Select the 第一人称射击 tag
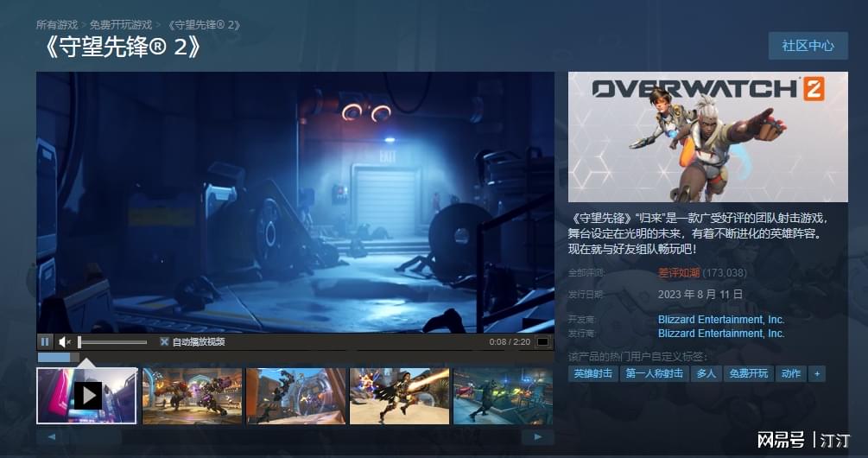Viewport: 868px width, 458px height. 655,374
